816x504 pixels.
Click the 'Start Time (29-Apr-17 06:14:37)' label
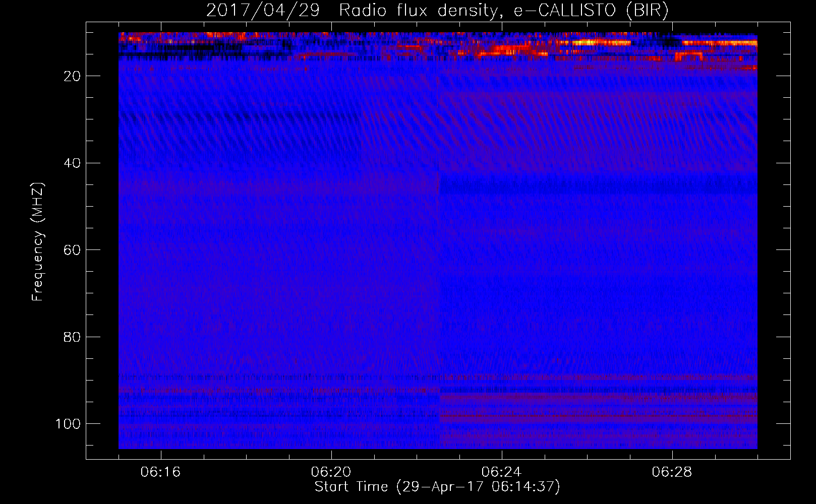click(x=437, y=487)
